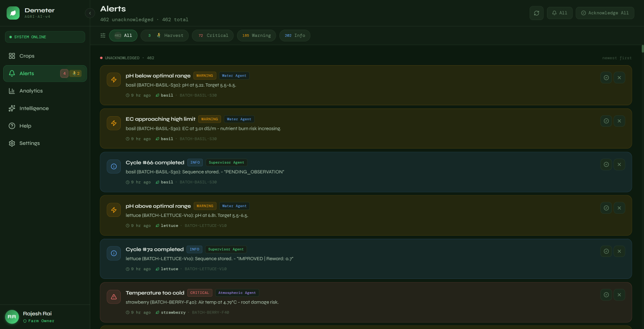
Task: Click the Temperature too cold title
Action: click(x=155, y=293)
